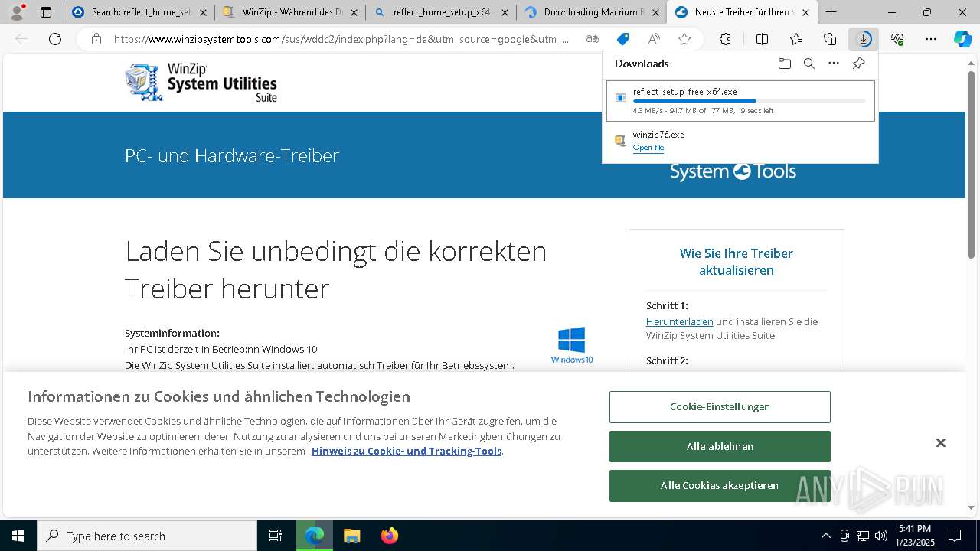
Task: Refresh the current page
Action: pos(55,39)
